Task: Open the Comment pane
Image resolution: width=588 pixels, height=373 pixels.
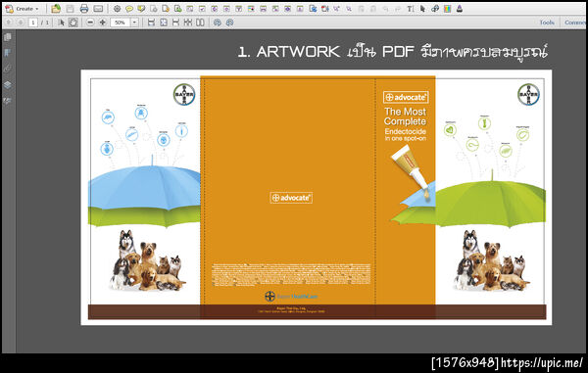Action: (576, 23)
